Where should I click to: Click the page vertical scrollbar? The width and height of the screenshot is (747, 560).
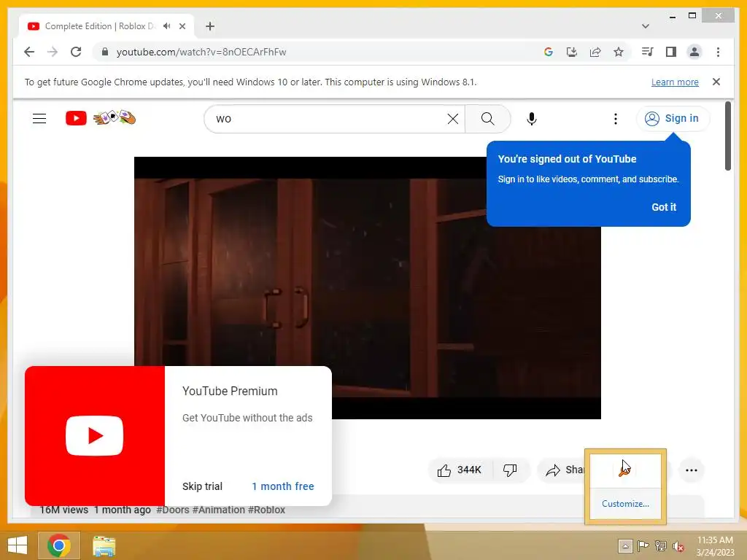[727, 136]
